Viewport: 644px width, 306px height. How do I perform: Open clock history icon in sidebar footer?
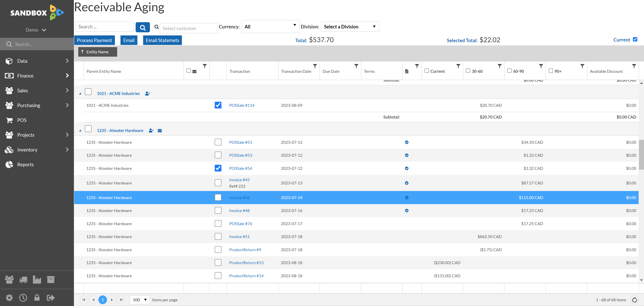[23, 298]
